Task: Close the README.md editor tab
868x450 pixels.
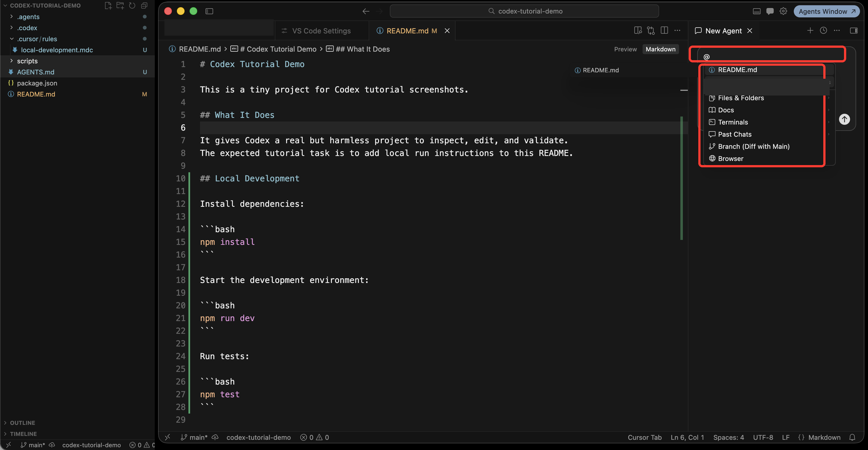Action: pos(447,31)
